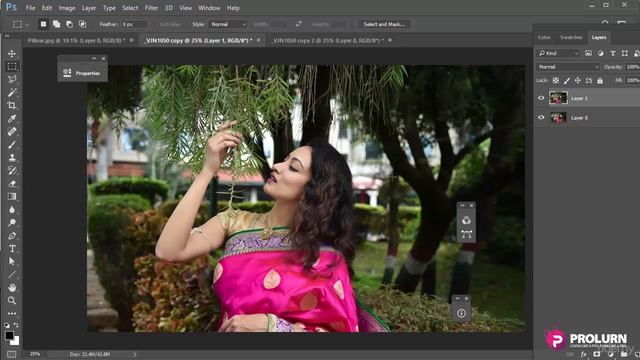Toggle Lock position
This screenshot has height=360, width=640.
tap(578, 80)
